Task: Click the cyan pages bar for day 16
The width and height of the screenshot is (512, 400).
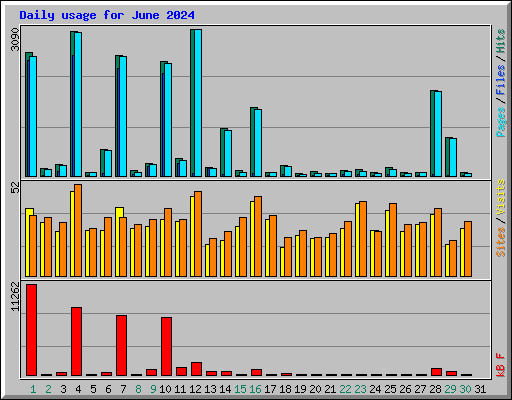Action: tap(258, 143)
